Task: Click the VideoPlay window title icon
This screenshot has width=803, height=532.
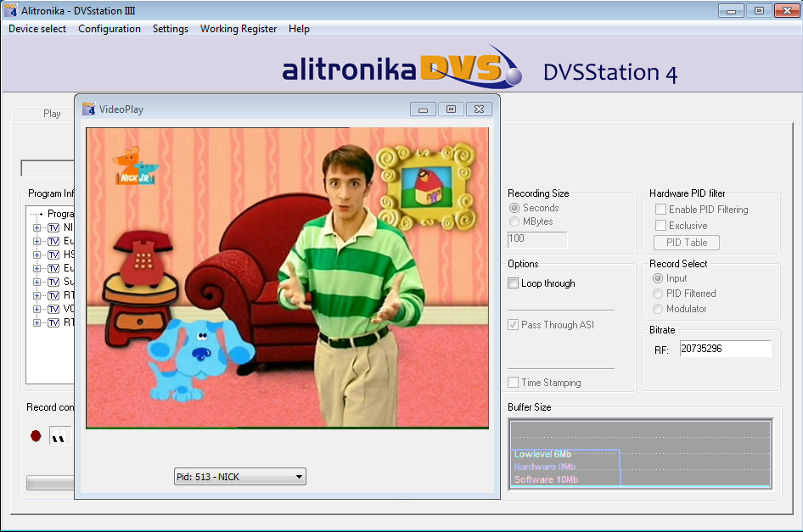Action: point(88,109)
